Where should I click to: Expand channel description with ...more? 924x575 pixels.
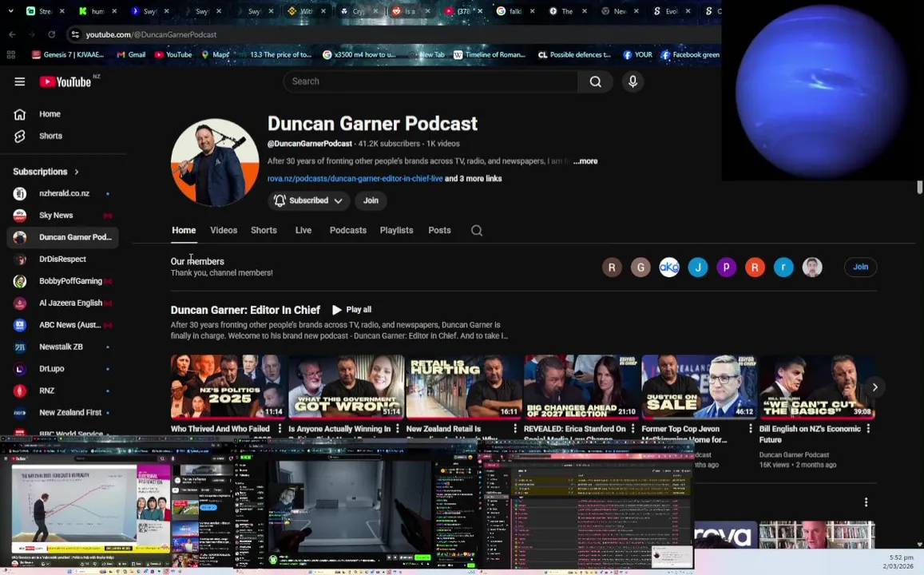point(585,161)
